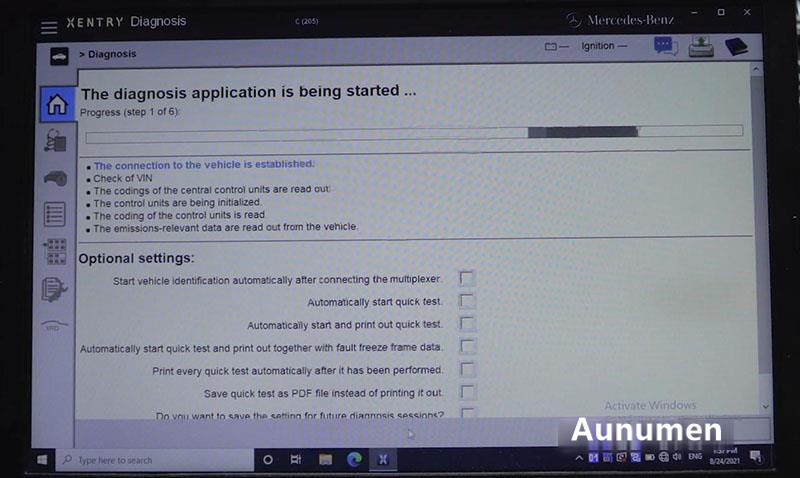Viewport: 800px width, 478px height.
Task: Check 'Print every quick test automatically' option
Action: coord(467,369)
